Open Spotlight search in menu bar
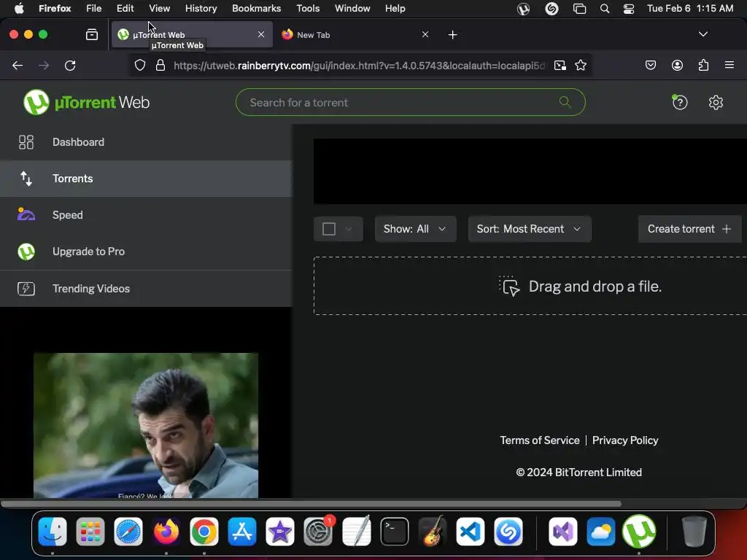This screenshot has height=560, width=747. click(x=605, y=9)
